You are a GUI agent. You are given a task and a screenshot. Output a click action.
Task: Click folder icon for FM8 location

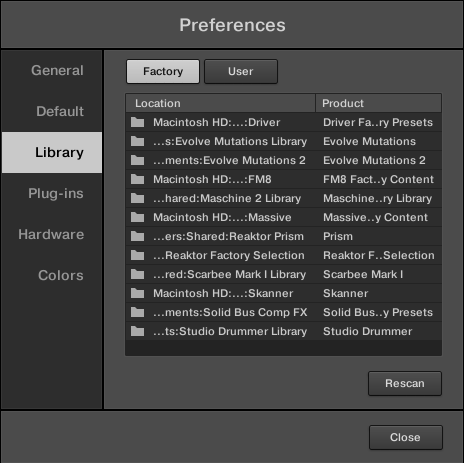137,179
